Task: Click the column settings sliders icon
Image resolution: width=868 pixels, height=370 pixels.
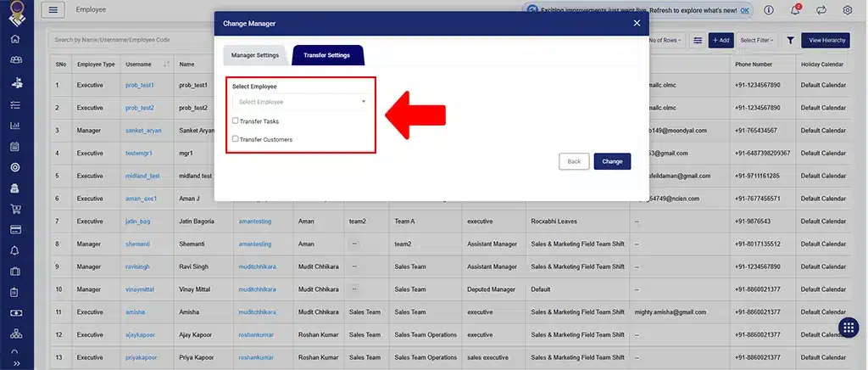Action: [698, 41]
